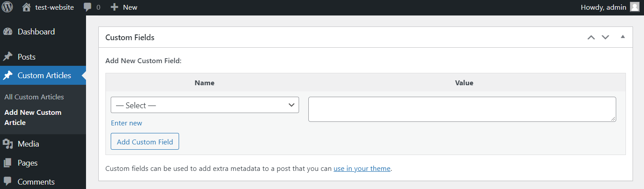Image resolution: width=644 pixels, height=189 pixels.
Task: Open the Custom Articles menu
Action: coord(44,76)
